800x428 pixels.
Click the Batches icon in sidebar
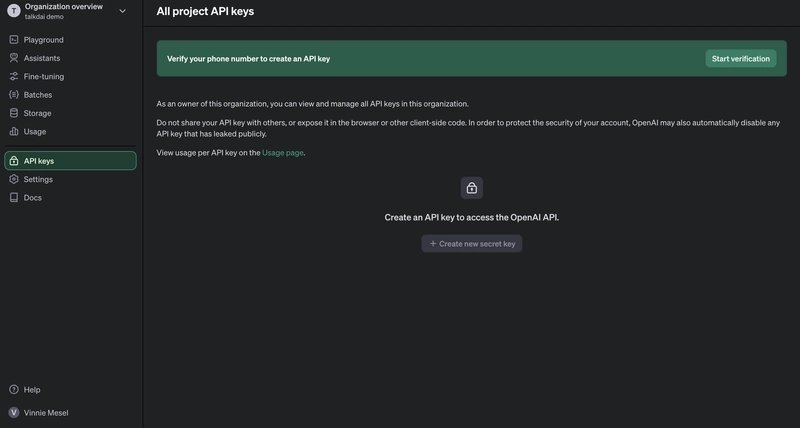14,95
